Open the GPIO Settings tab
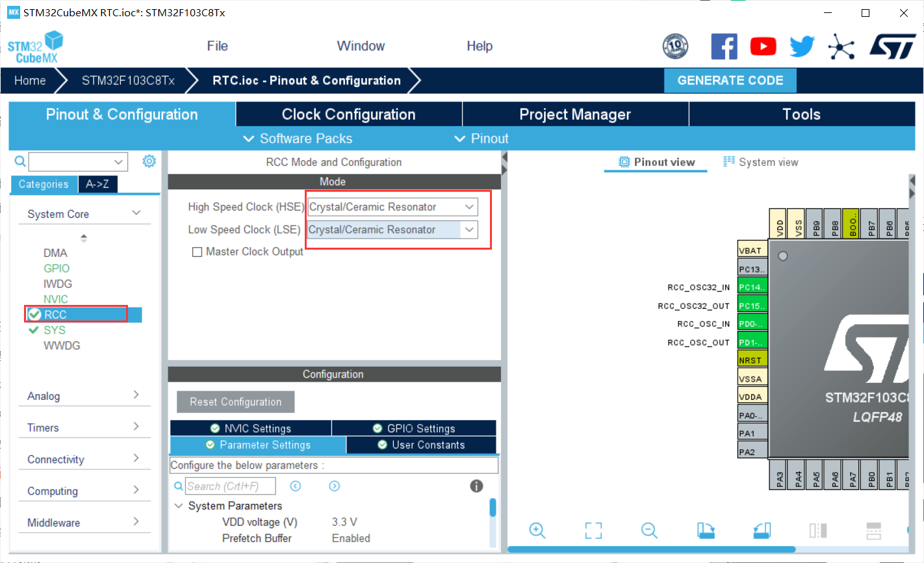Screen dimensions: 924x563 [415, 428]
